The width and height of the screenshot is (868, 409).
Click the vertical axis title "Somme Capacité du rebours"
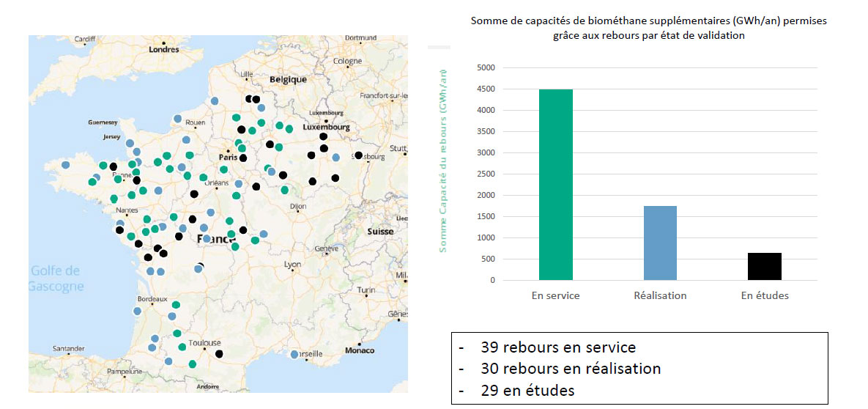[x=442, y=160]
